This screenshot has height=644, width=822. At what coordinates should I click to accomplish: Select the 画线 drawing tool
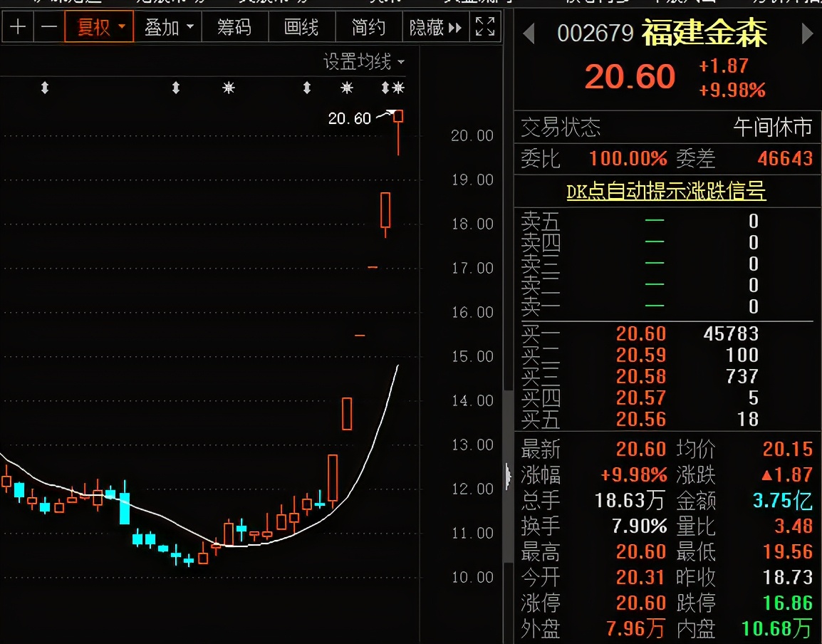coord(301,28)
